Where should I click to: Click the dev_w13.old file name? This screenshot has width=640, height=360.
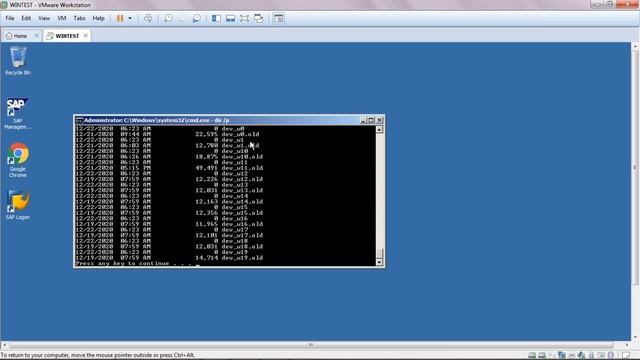pyautogui.click(x=242, y=191)
